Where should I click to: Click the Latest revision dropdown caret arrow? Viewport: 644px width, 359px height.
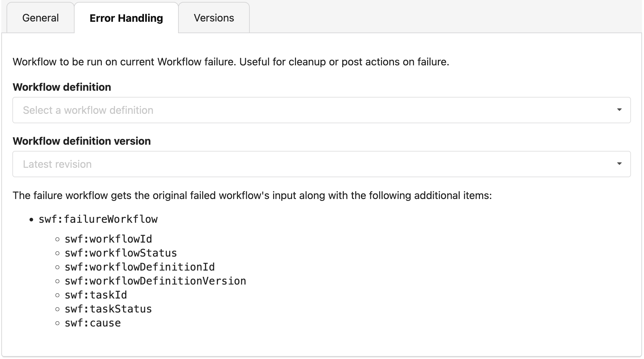tap(619, 164)
